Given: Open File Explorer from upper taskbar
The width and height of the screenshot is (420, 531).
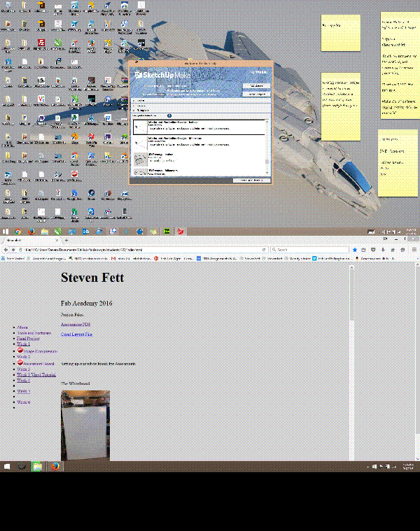Looking at the screenshot, I should [45, 232].
